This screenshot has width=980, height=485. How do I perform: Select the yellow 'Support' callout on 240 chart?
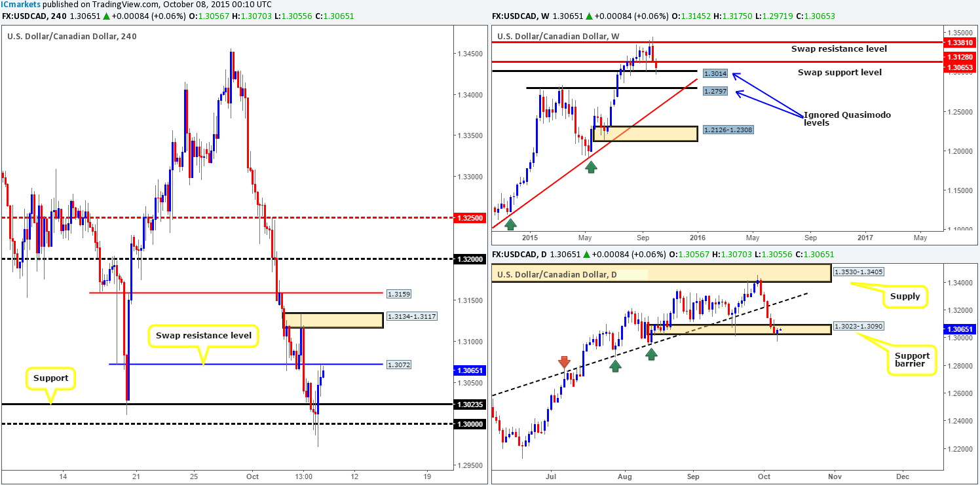tap(52, 378)
